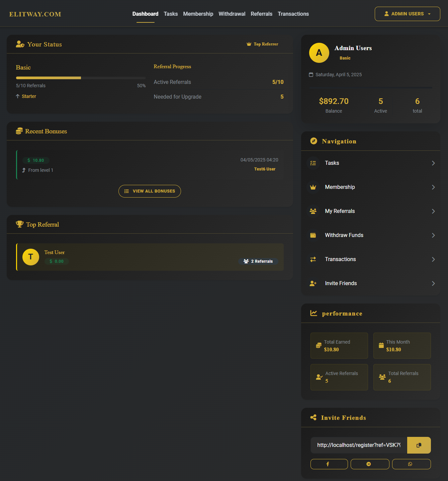Click the copy referral link icon
Screen dimensions: 448x481
[419, 445]
